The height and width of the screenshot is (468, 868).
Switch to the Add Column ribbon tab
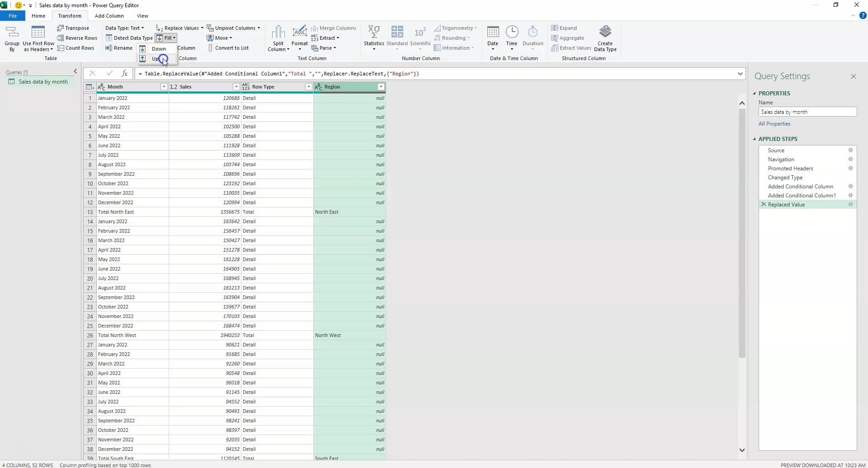pyautogui.click(x=109, y=15)
